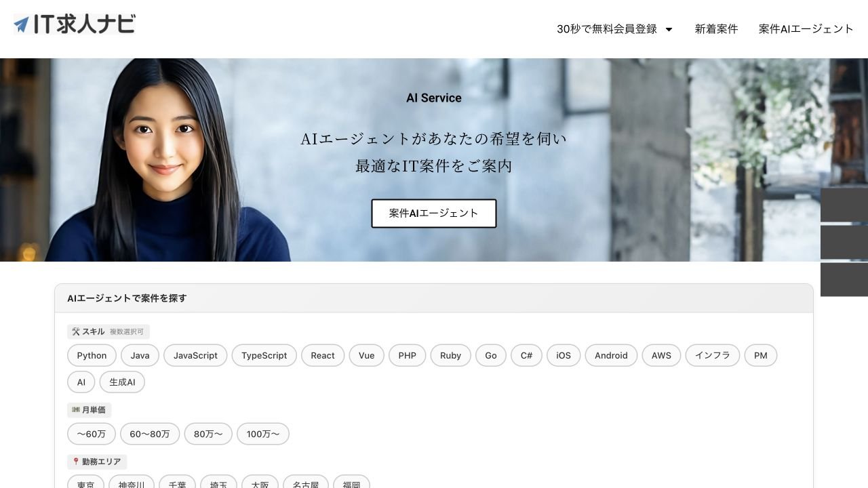Select the 東京 work area chip
Screen dimensions: 868x488
(86, 483)
